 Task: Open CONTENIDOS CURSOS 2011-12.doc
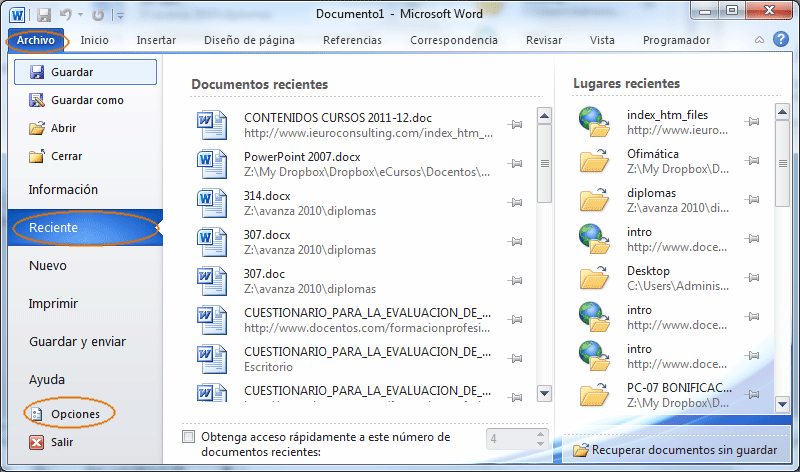(346, 125)
